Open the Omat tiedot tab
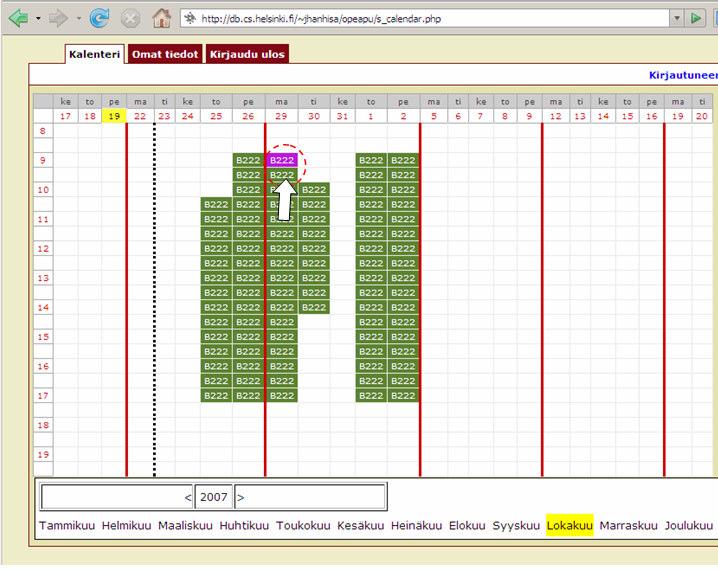 (x=165, y=54)
